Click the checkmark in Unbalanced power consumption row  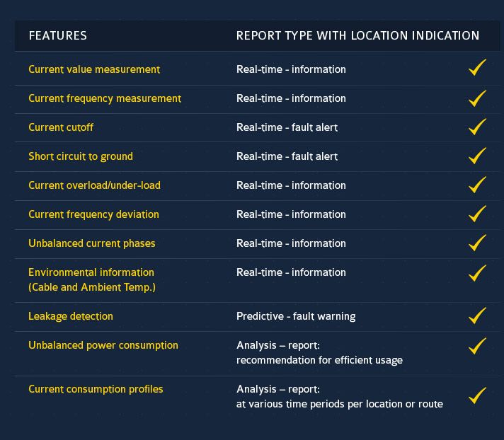point(477,346)
